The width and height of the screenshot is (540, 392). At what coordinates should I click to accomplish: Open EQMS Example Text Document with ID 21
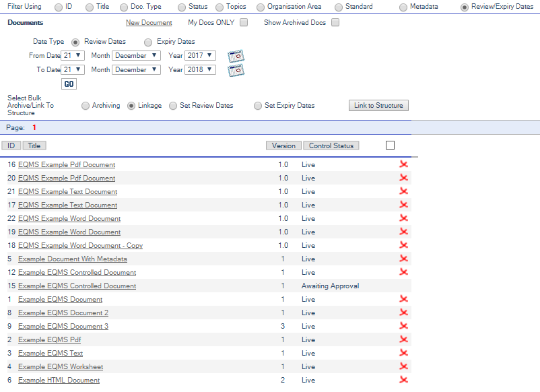pyautogui.click(x=67, y=191)
